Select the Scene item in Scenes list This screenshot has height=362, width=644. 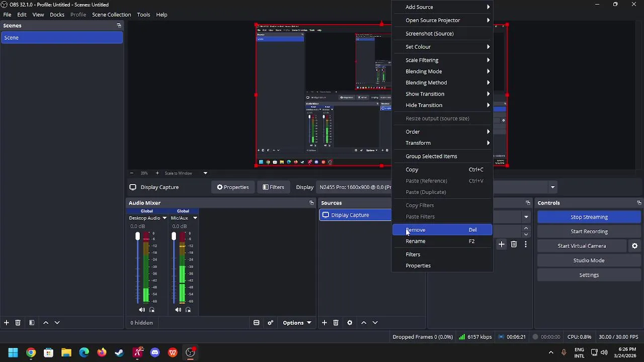[61, 38]
